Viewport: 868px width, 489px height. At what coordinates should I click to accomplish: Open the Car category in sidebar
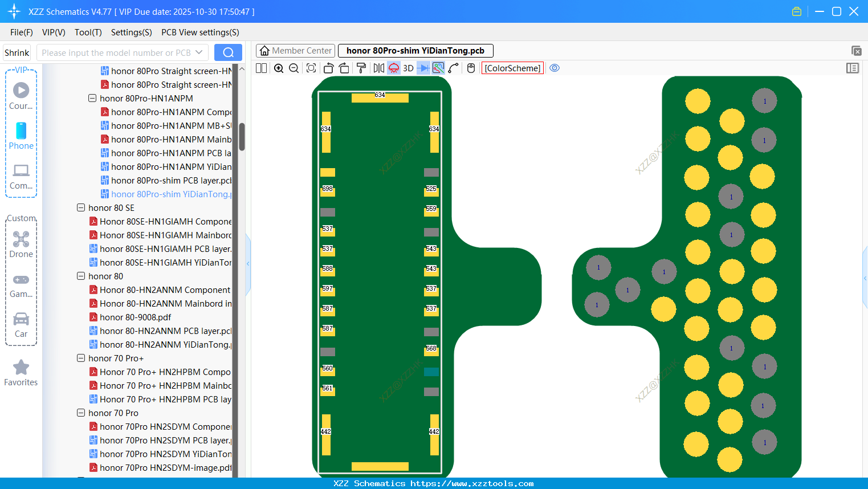(21, 325)
